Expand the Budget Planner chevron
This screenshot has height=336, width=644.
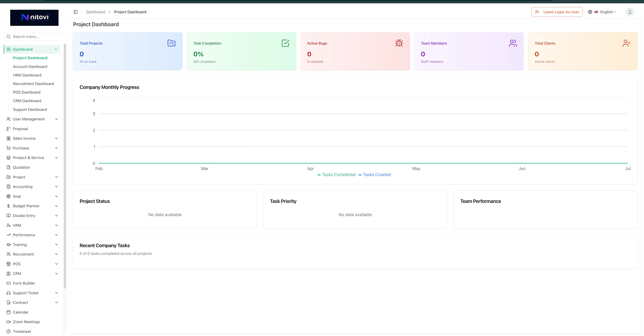pyautogui.click(x=57, y=206)
